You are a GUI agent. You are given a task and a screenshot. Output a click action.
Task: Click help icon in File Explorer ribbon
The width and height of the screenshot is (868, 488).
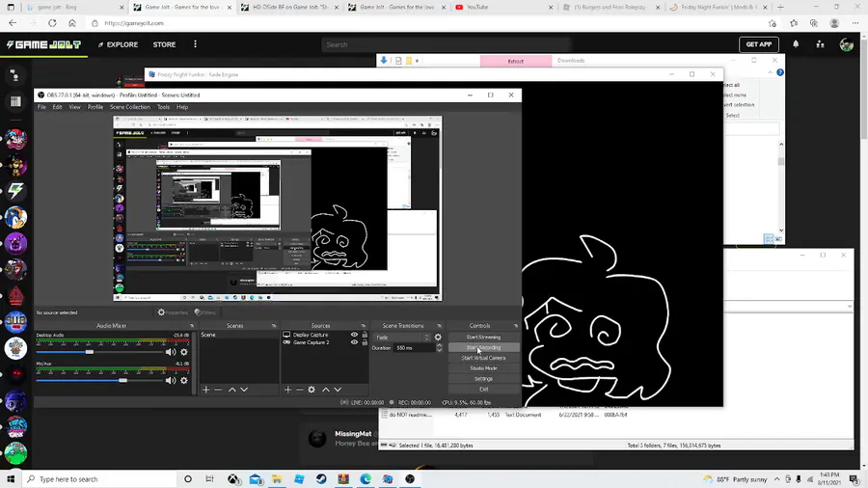pyautogui.click(x=780, y=72)
